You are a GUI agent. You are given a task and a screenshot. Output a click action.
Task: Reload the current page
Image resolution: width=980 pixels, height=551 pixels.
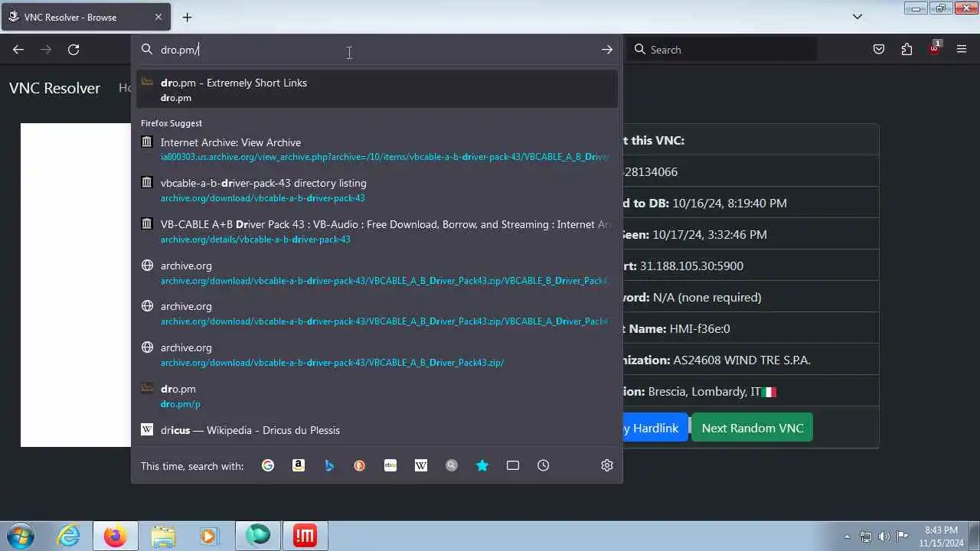tap(73, 50)
